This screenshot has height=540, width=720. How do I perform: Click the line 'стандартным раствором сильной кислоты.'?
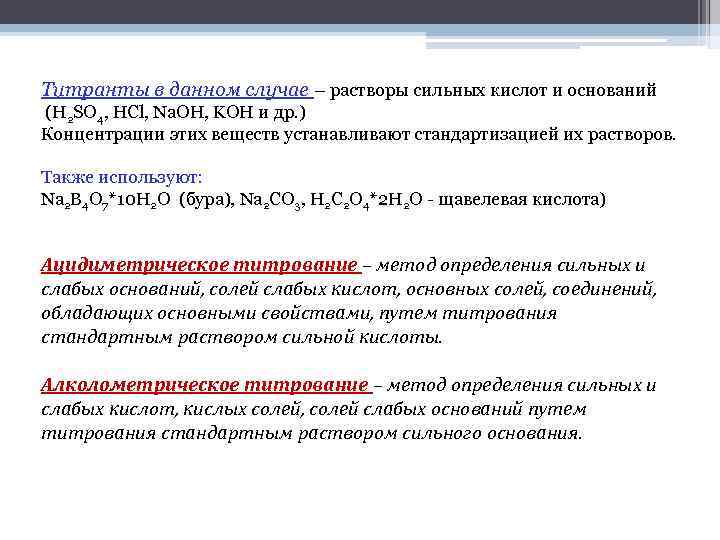(242, 338)
